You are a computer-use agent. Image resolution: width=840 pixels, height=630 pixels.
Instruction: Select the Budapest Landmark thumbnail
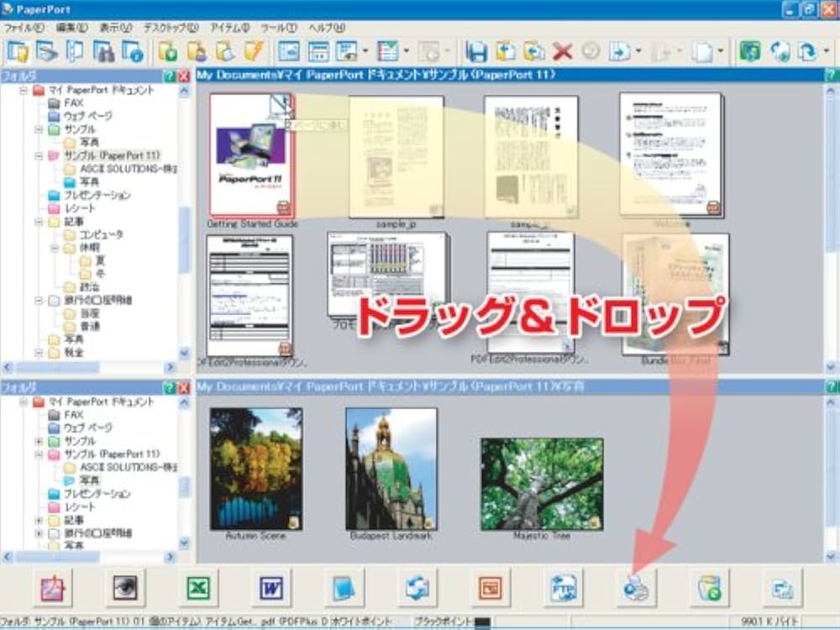(x=391, y=470)
